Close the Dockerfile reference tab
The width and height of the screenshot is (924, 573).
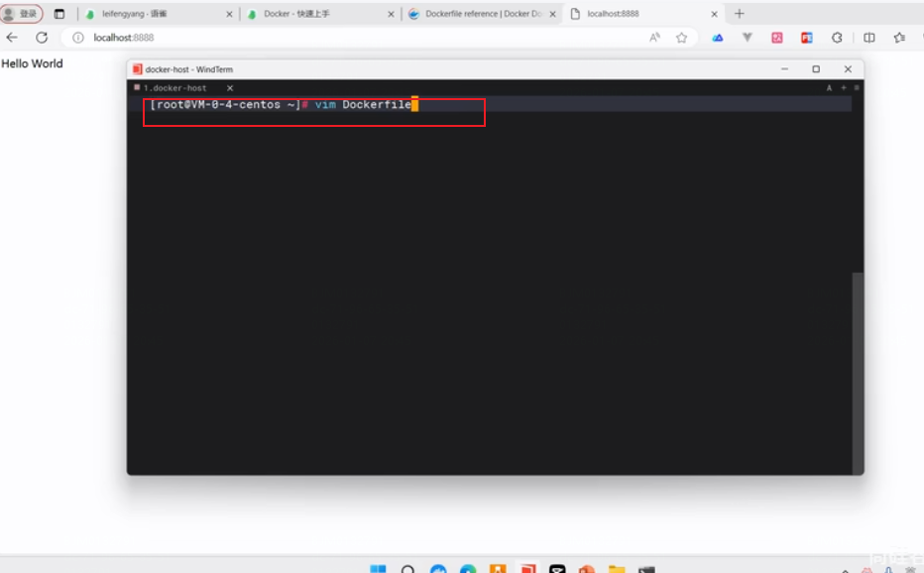pos(553,14)
